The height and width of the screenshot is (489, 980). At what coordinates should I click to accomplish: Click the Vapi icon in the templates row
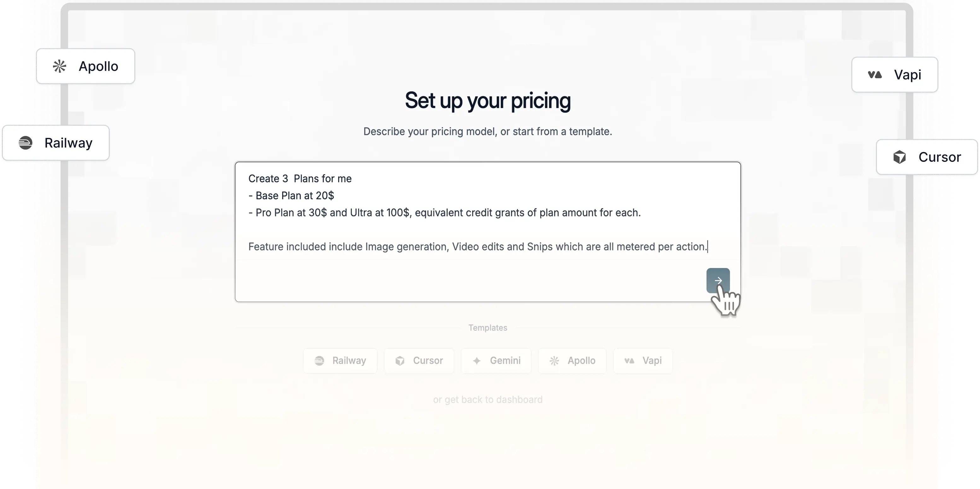click(x=630, y=360)
